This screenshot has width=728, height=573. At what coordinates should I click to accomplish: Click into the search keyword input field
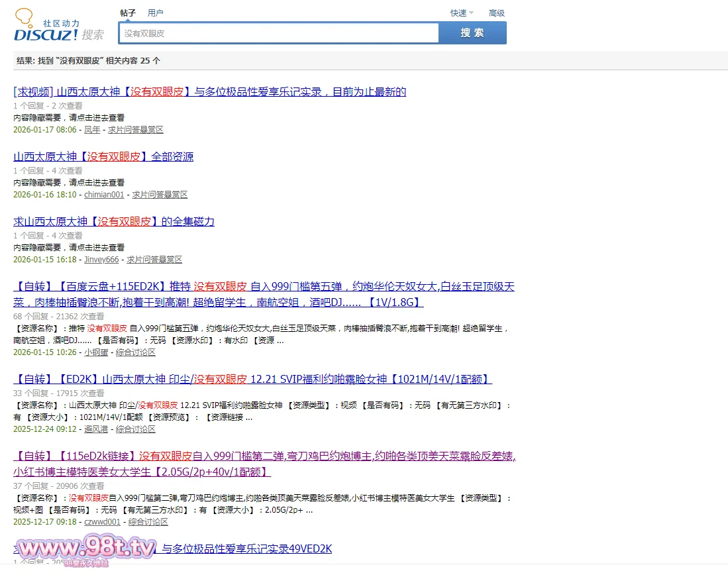278,33
